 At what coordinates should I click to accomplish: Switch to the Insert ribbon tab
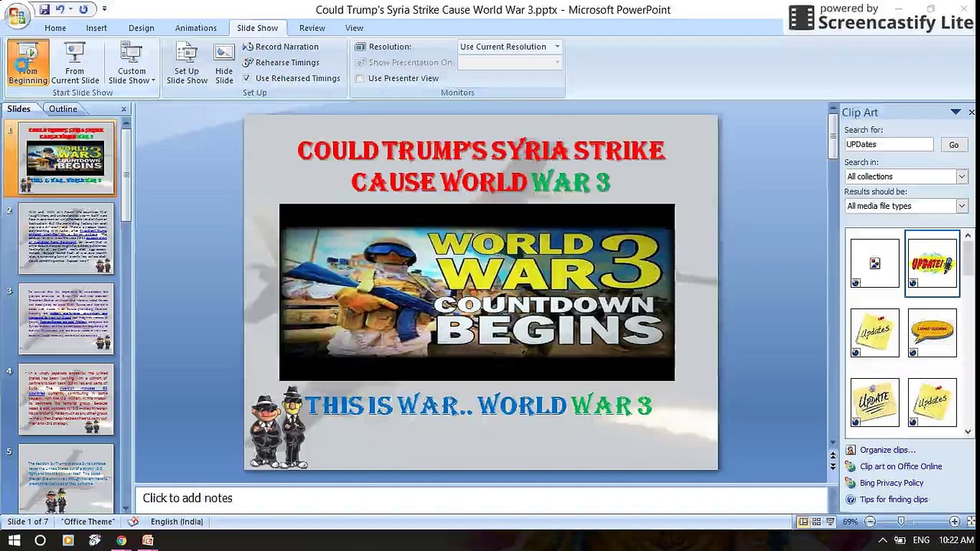[96, 28]
